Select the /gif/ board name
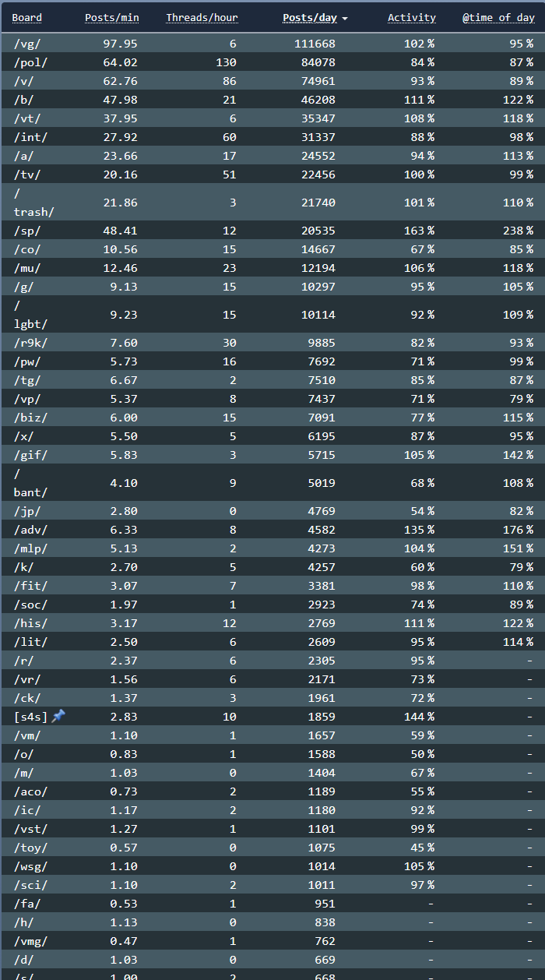The height and width of the screenshot is (980, 545). coord(30,455)
